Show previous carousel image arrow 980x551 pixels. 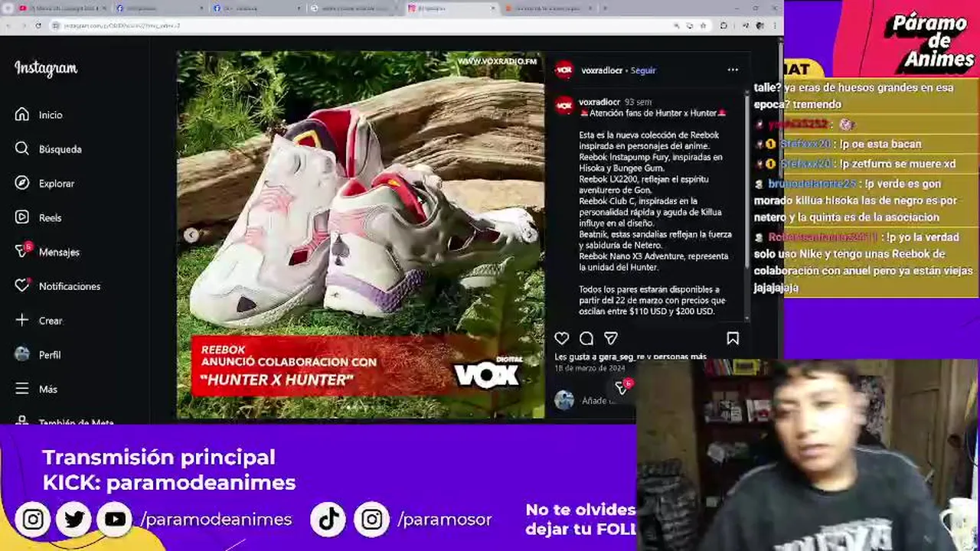click(191, 236)
